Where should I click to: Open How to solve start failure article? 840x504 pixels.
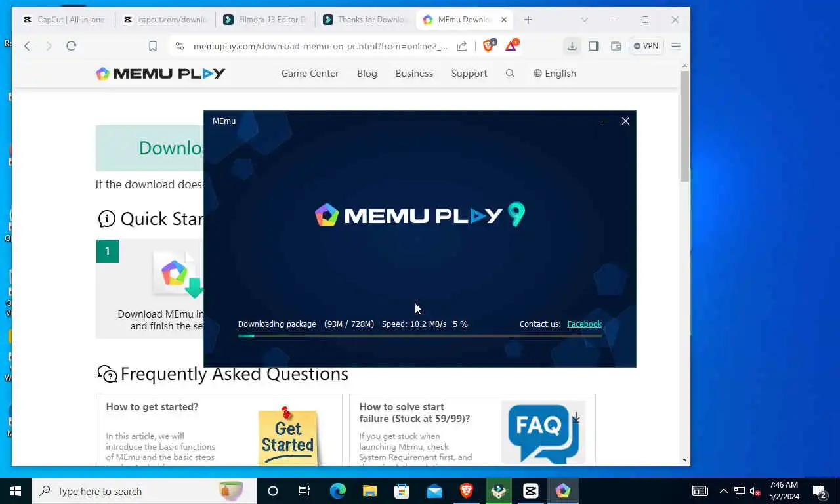tap(415, 413)
